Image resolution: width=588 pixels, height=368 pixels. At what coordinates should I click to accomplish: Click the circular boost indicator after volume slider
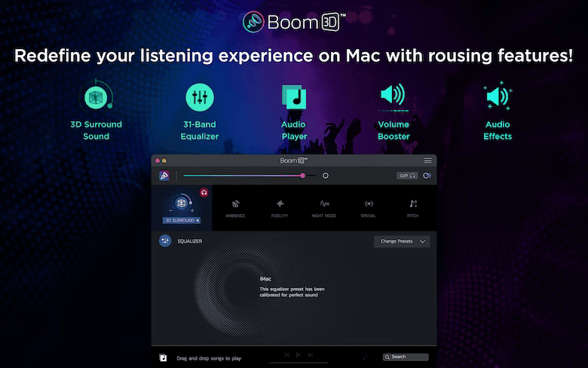[x=326, y=176]
